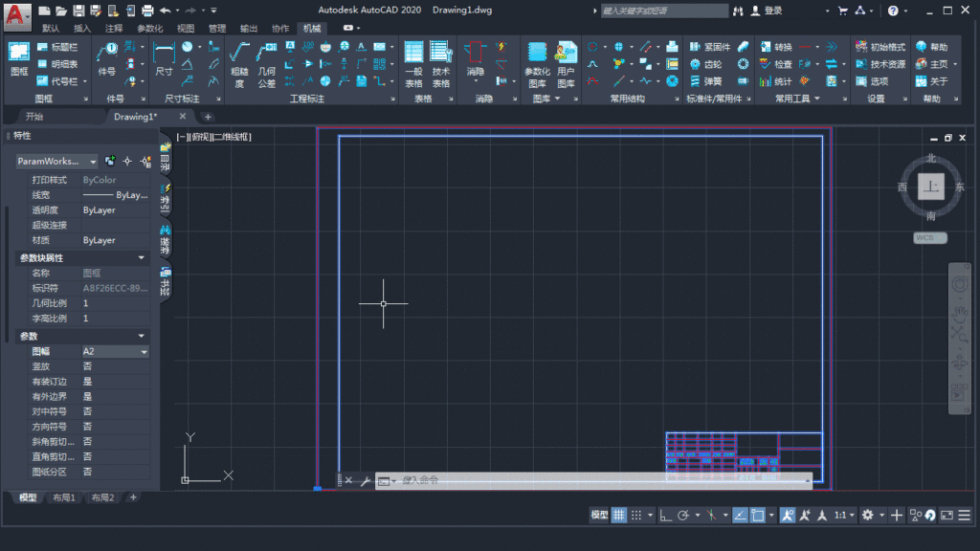Click the quick select icon in 特性 panel
The image size is (980, 551).
(x=145, y=161)
